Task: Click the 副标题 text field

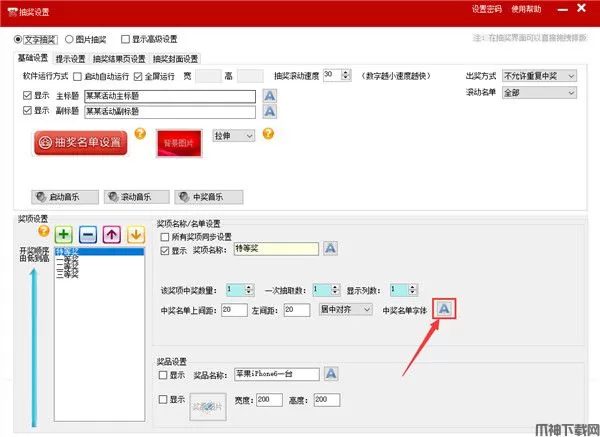Action: (170, 112)
